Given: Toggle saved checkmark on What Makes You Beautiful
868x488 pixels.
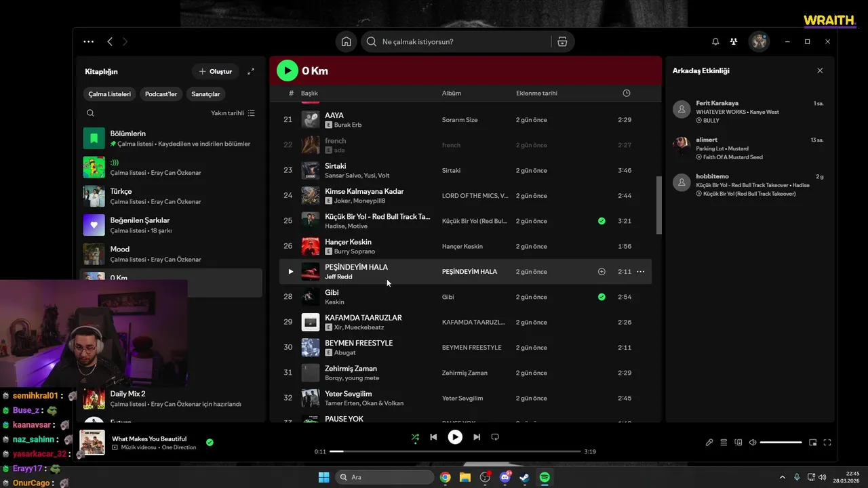Looking at the screenshot, I should [x=210, y=443].
